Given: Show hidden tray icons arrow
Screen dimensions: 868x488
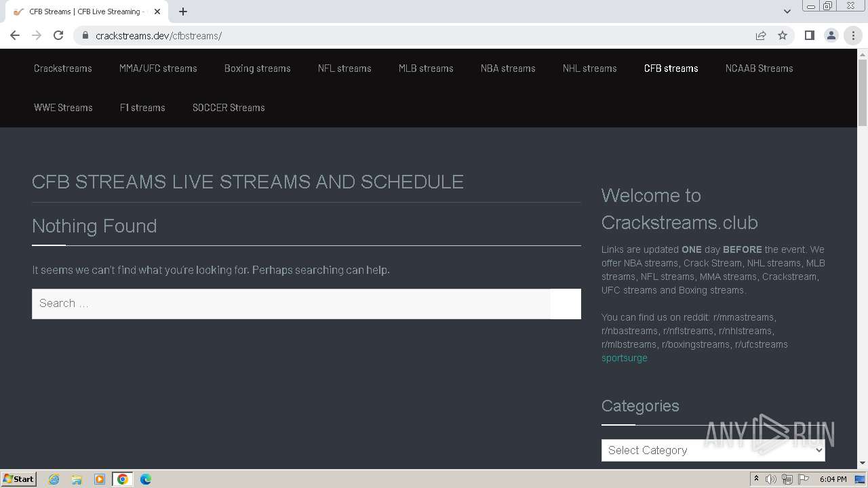Looking at the screenshot, I should (x=756, y=479).
